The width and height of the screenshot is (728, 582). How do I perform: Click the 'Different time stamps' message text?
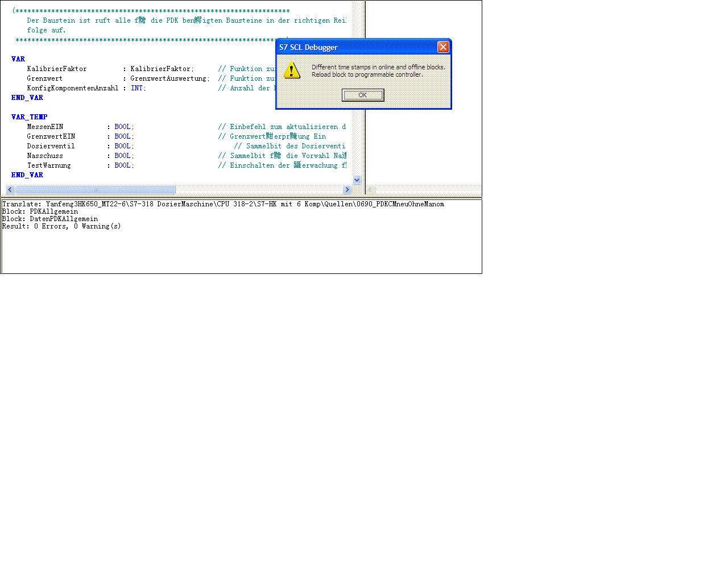pyautogui.click(x=378, y=70)
